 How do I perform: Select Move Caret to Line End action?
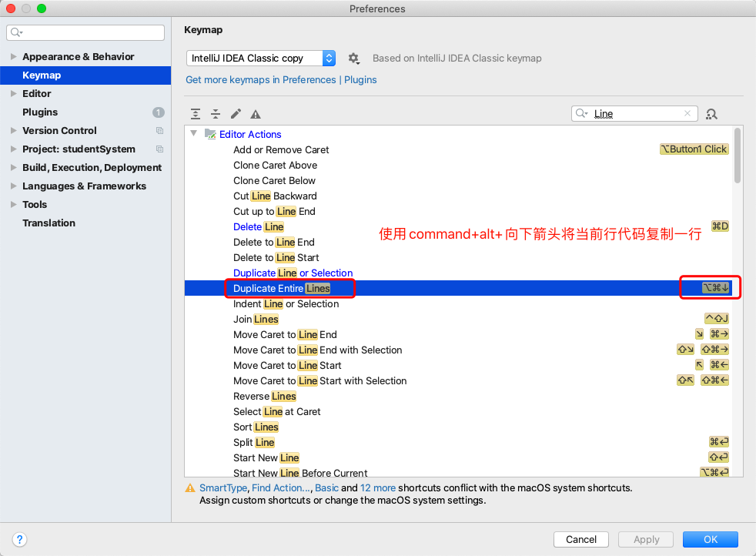(x=285, y=335)
